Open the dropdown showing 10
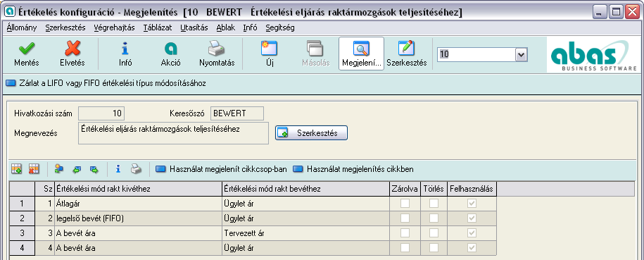 tap(521, 55)
